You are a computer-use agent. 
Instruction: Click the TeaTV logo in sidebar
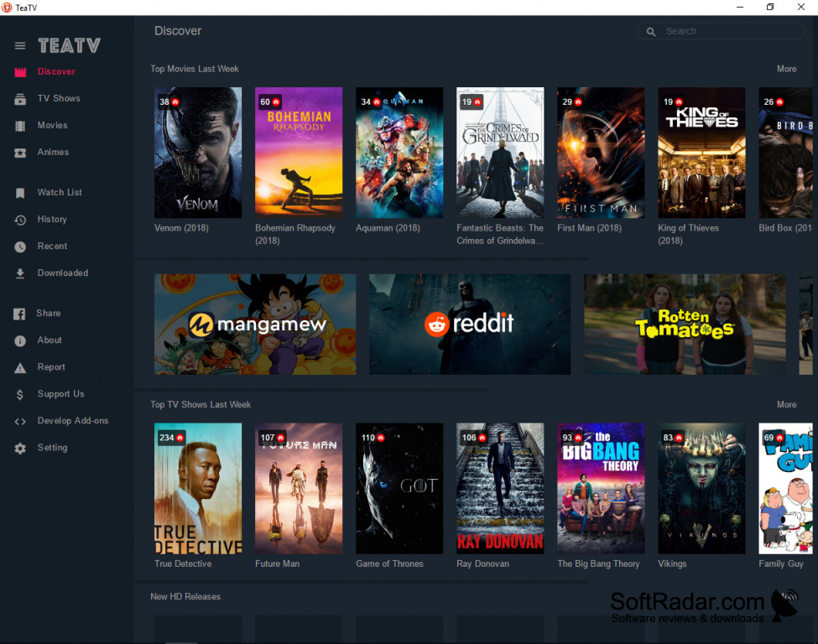point(70,46)
